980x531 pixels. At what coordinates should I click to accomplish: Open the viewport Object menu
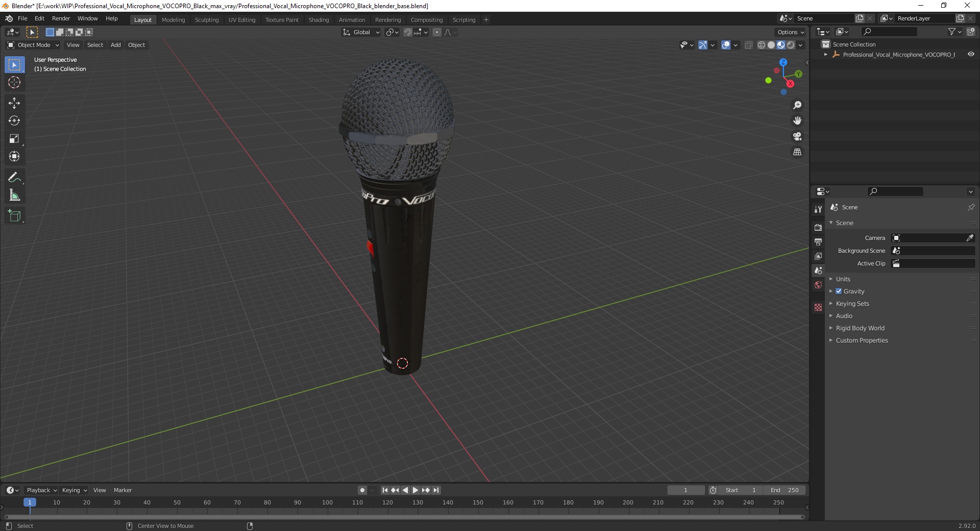pos(136,45)
